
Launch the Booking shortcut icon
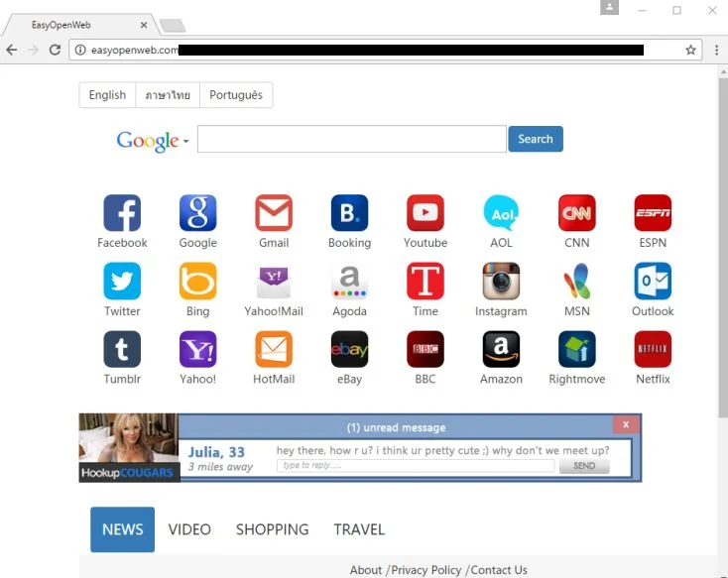click(349, 213)
